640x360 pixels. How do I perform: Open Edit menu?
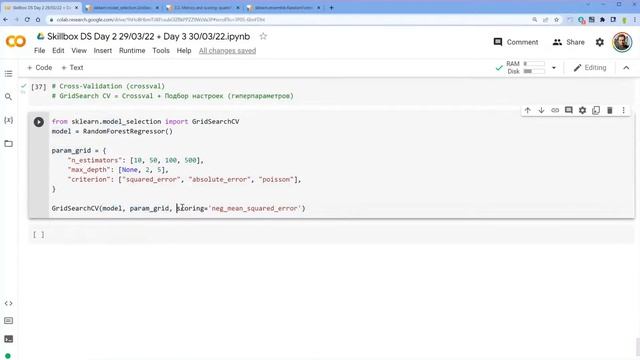58,51
